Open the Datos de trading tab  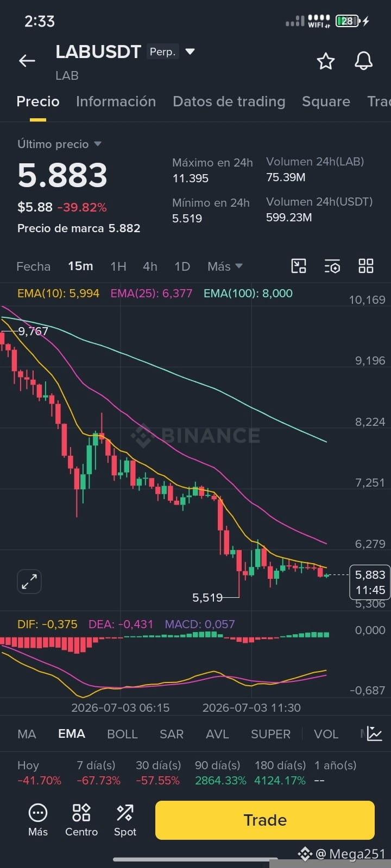tap(229, 101)
